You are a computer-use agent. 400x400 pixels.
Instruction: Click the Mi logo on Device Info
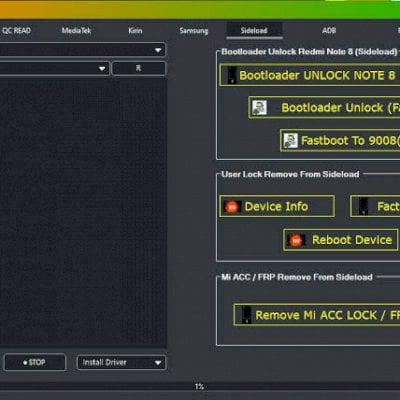pyautogui.click(x=232, y=207)
